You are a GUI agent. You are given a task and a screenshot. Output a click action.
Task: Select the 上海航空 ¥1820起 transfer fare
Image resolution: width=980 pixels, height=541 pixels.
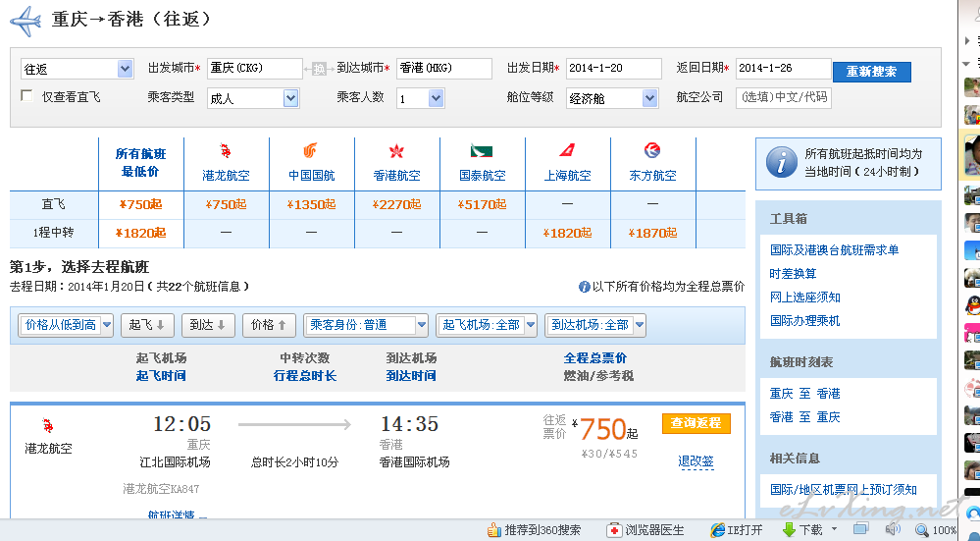567,234
